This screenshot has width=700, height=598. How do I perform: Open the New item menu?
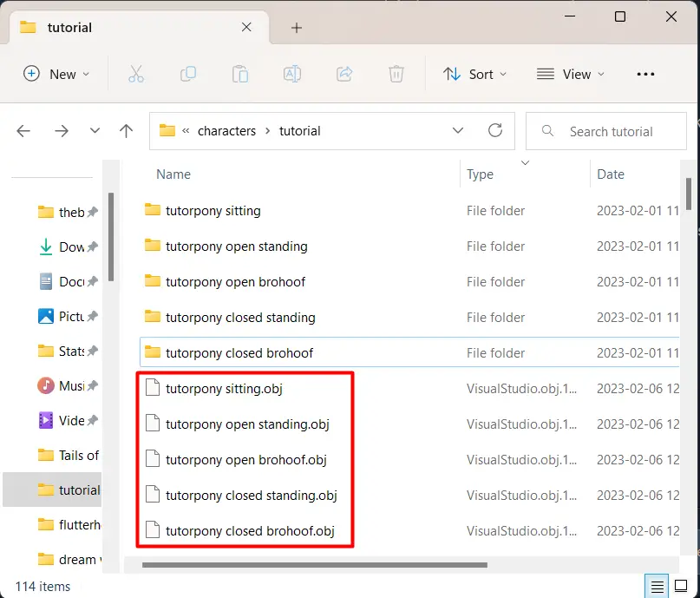[56, 74]
